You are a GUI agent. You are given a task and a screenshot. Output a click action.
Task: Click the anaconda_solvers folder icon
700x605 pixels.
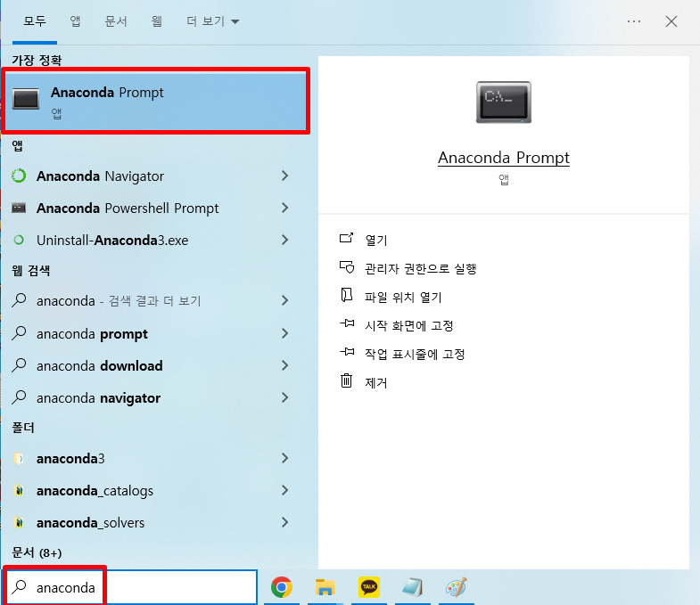[19, 522]
